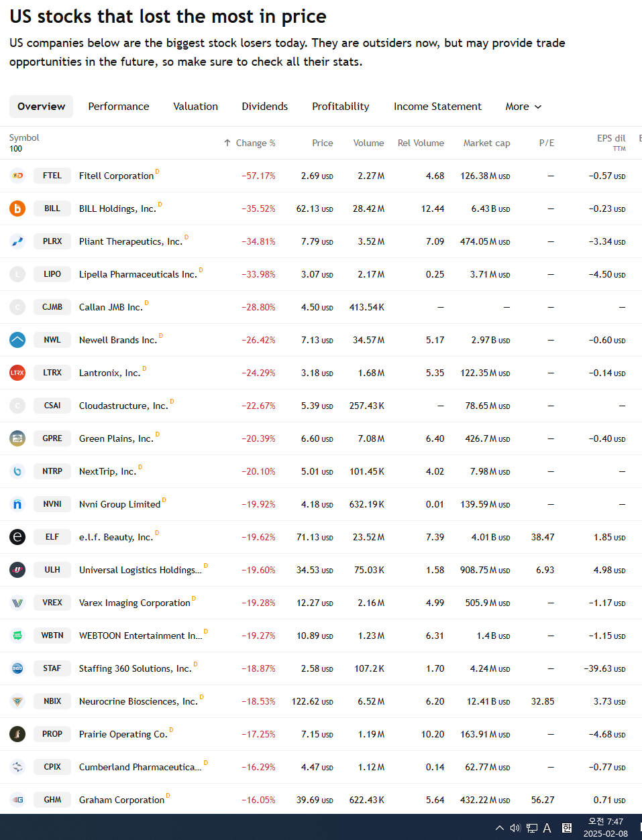Image resolution: width=642 pixels, height=840 pixels.
Task: Switch to the Valuation tab
Action: pos(196,107)
